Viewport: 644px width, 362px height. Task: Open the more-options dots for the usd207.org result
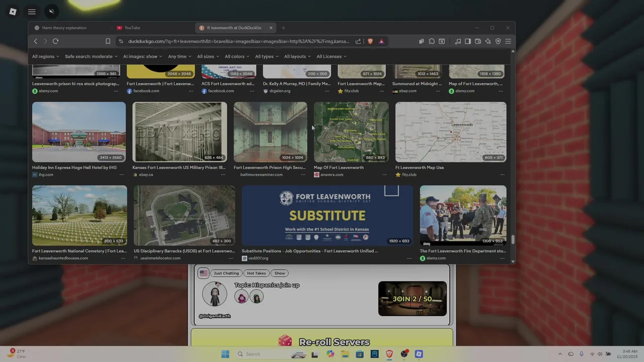tap(409, 258)
